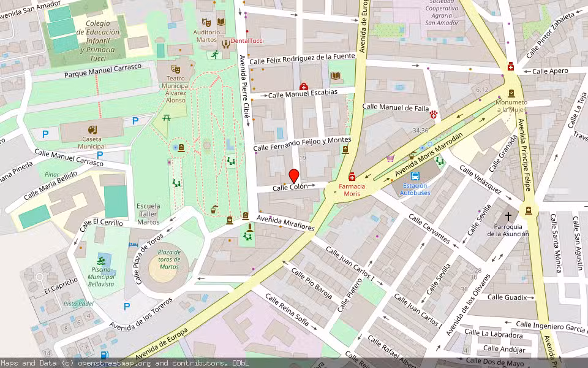This screenshot has height=368, width=588.
Task: Select the drinking water tap icon above Calle El Cerrillo
Action: [214, 209]
